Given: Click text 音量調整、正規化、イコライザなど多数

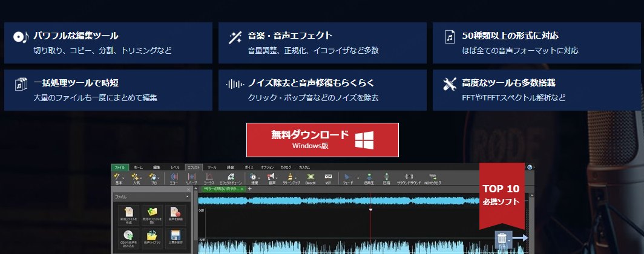Looking at the screenshot, I should click(313, 51).
